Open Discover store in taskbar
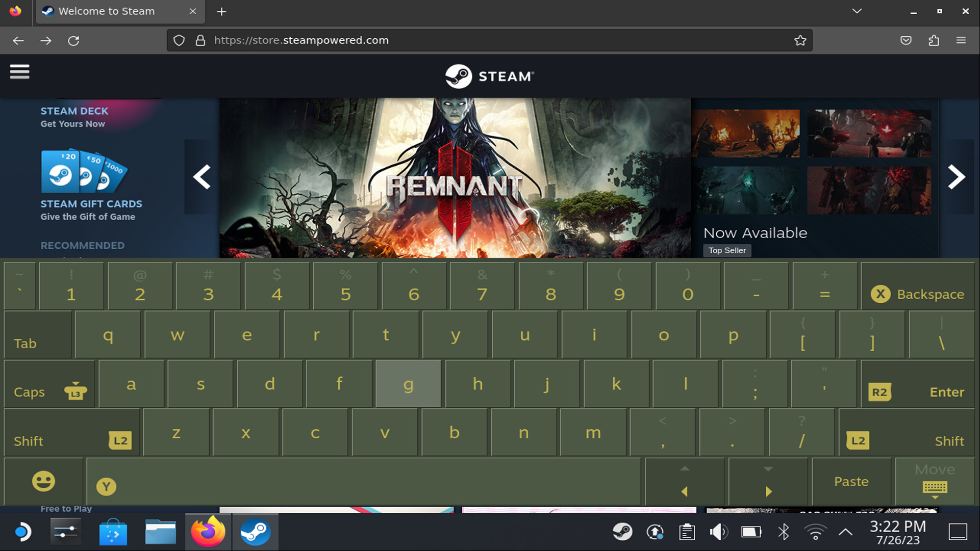980x551 pixels. [113, 532]
